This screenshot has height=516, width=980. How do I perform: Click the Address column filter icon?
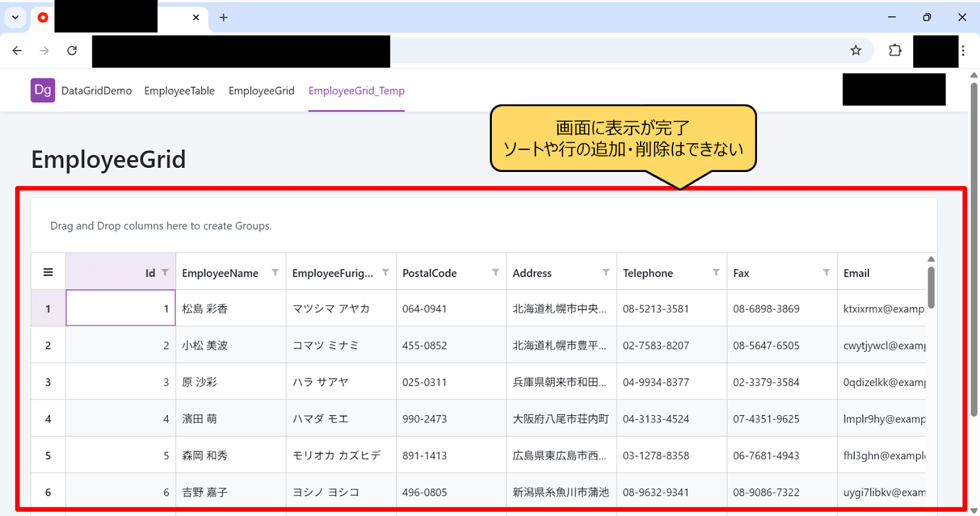[x=606, y=272]
